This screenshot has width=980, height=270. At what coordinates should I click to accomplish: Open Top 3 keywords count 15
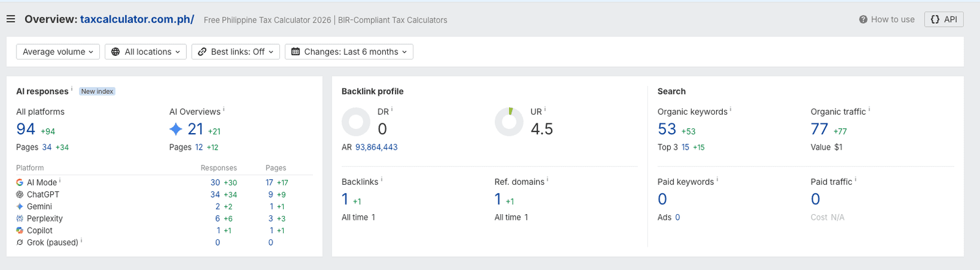coord(685,147)
